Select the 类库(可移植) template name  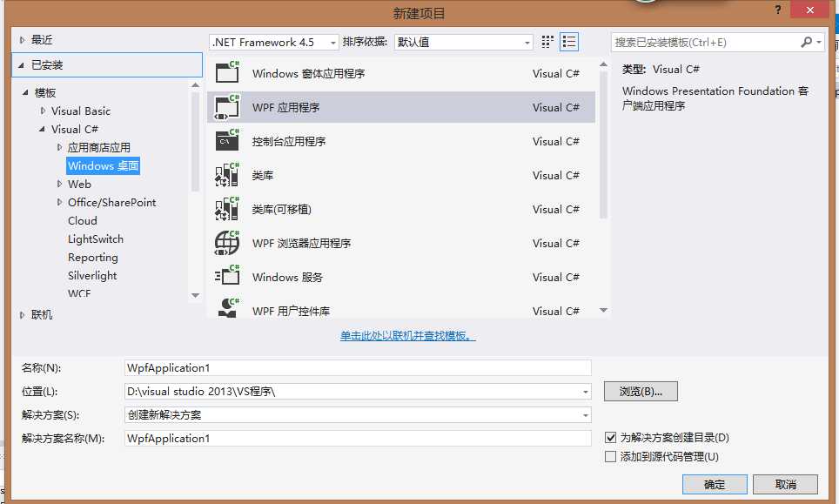coord(281,209)
